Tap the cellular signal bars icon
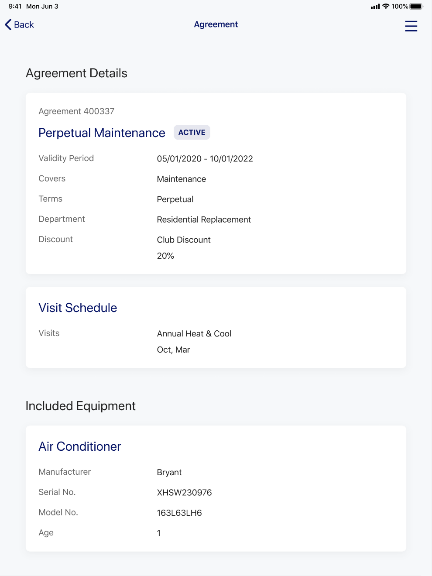 pyautogui.click(x=375, y=7)
